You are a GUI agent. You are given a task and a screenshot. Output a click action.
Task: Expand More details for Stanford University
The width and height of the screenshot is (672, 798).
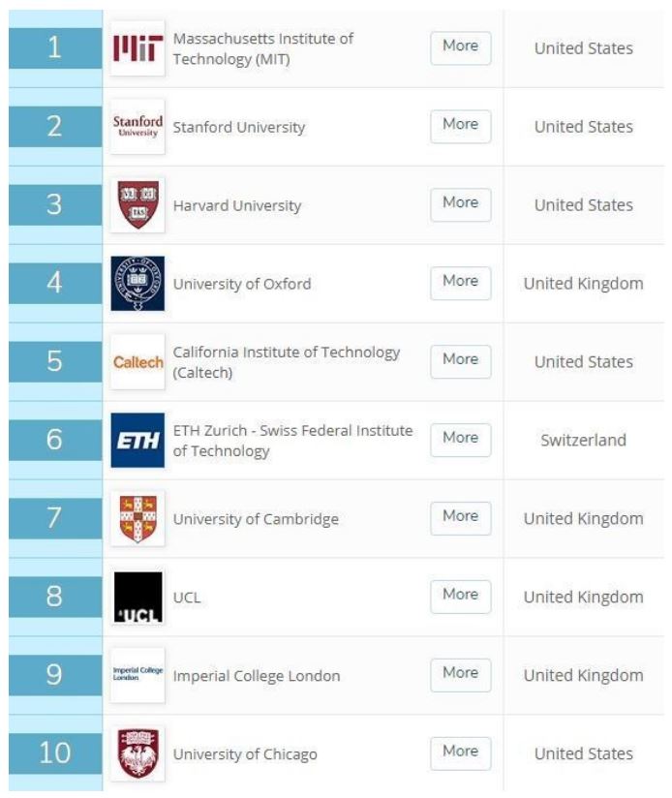pyautogui.click(x=460, y=125)
